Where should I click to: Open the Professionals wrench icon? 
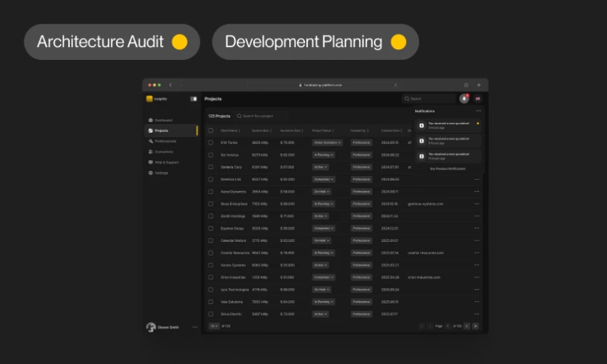click(x=150, y=141)
